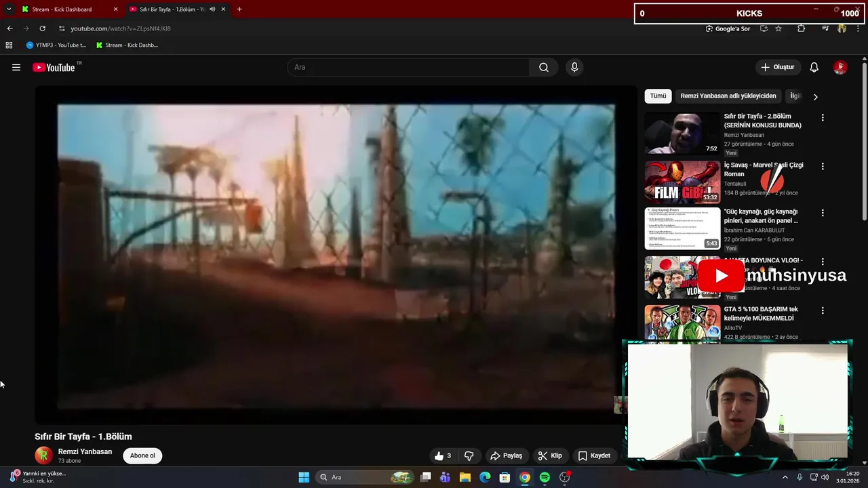Open Microsoft Store from the taskbar
The width and height of the screenshot is (868, 488).
point(505,477)
